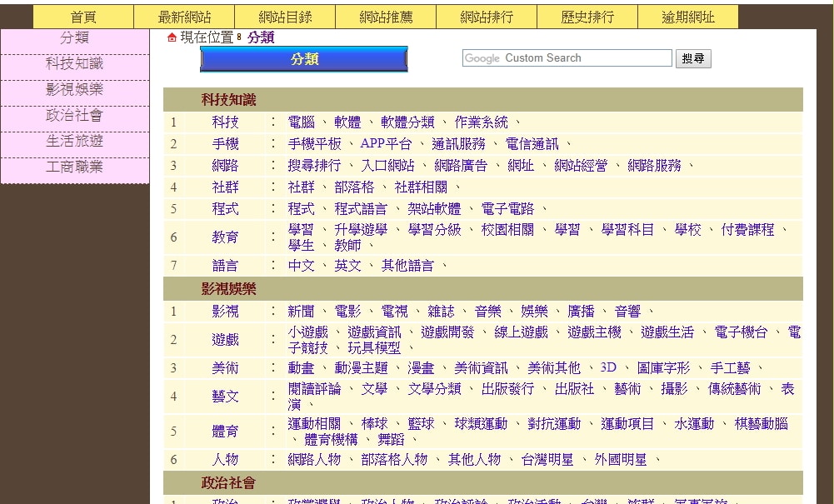Viewport: 834px width, 504px height.
Task: Click the red home icon beside 現在位置
Action: (x=172, y=37)
